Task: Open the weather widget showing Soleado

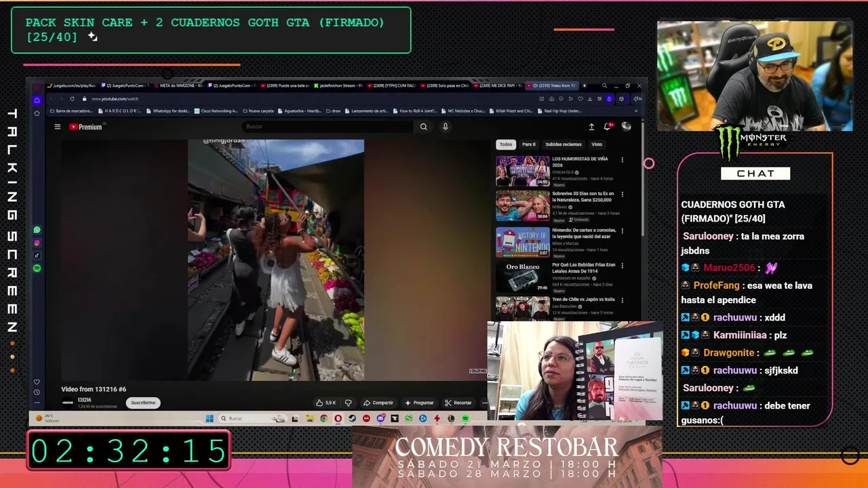Action: pyautogui.click(x=47, y=418)
